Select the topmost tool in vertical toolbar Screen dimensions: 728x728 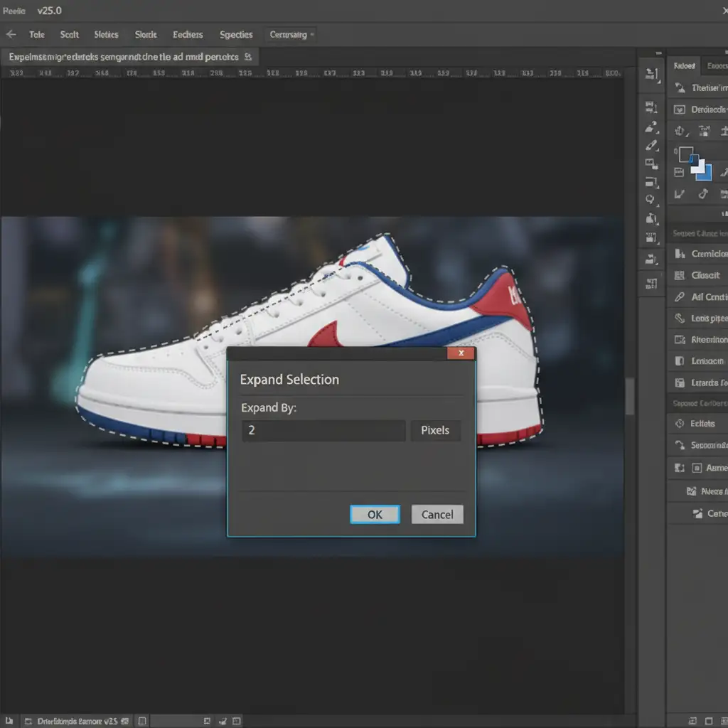pyautogui.click(x=651, y=73)
